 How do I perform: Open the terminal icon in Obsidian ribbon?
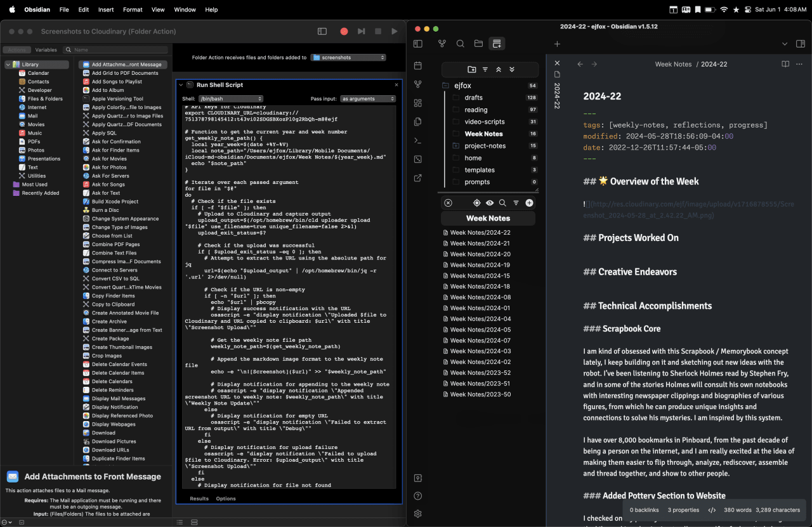[417, 140]
